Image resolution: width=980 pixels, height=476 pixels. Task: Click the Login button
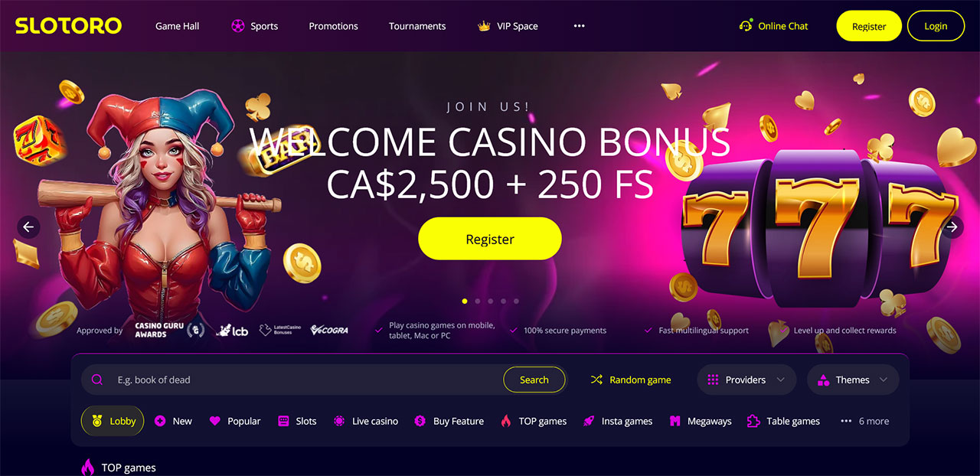coord(936,26)
